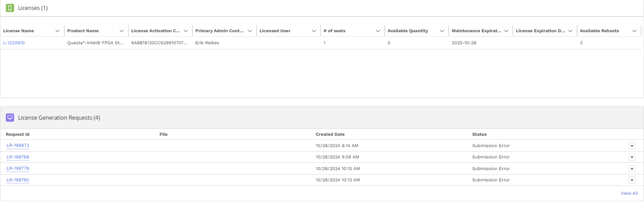The width and height of the screenshot is (644, 205).
Task: Open Licensed User column menu chevron
Action: [314, 31]
